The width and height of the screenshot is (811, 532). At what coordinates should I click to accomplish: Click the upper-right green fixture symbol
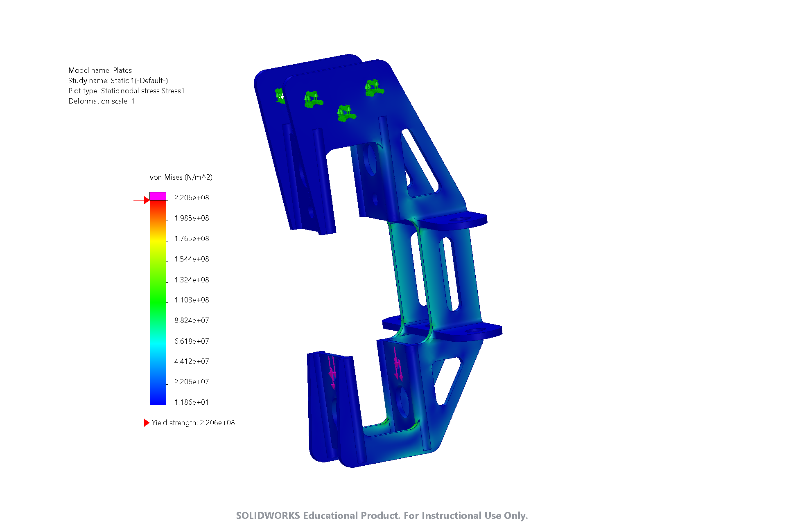(x=373, y=88)
